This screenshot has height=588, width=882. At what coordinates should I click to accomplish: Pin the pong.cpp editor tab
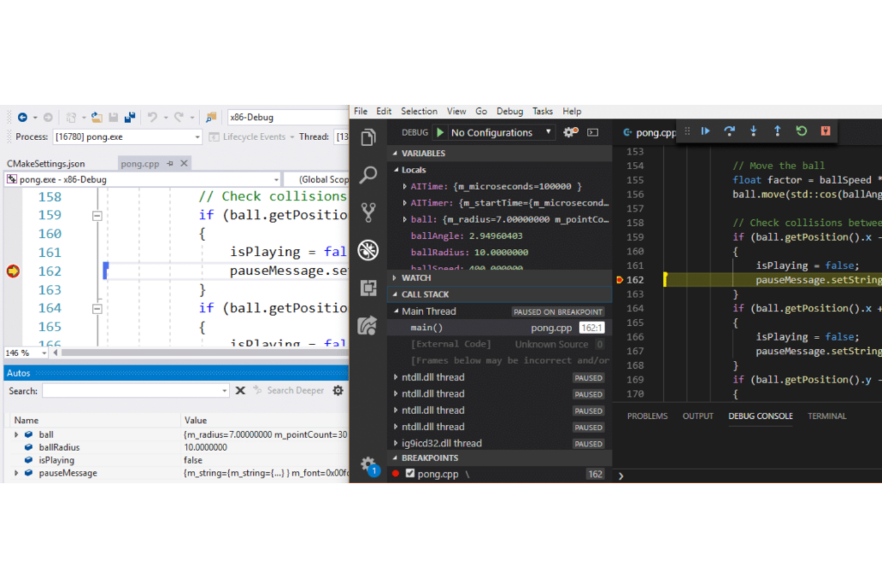pyautogui.click(x=170, y=163)
